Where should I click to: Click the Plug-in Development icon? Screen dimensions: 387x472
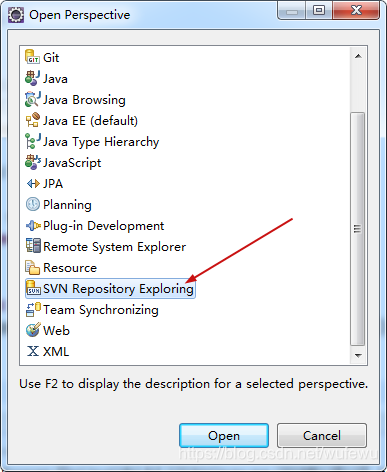tap(33, 226)
